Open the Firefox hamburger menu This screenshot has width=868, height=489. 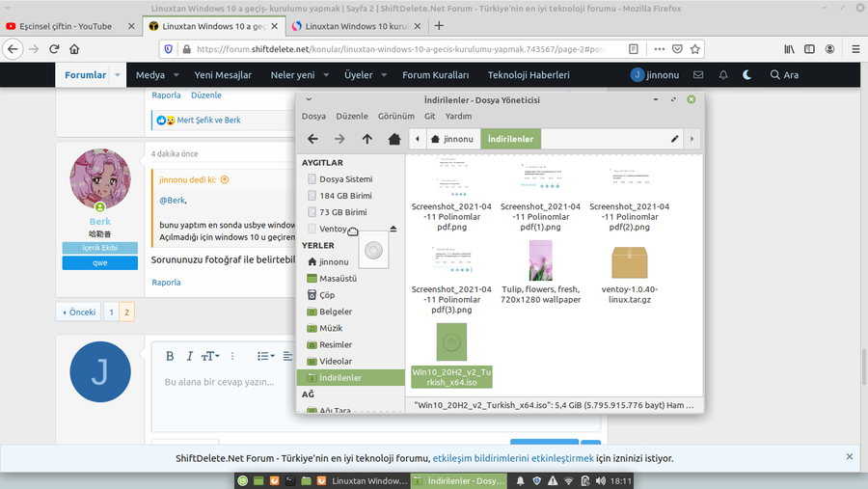coord(855,49)
